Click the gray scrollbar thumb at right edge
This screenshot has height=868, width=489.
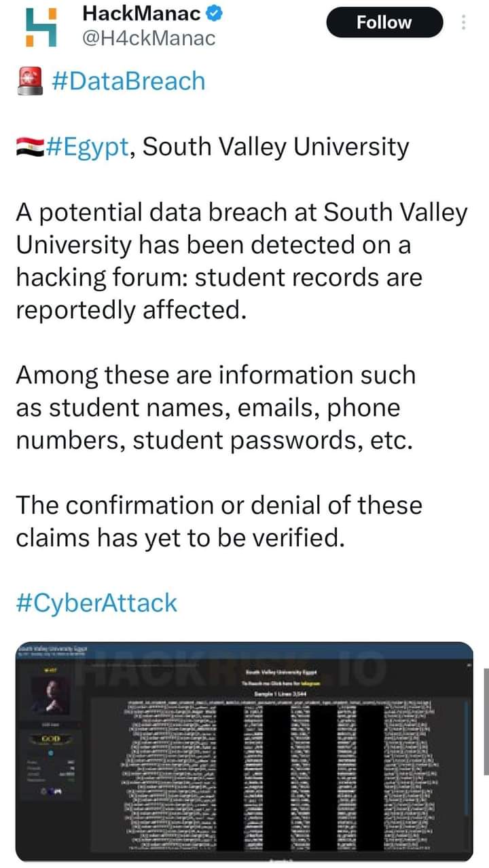(485, 719)
